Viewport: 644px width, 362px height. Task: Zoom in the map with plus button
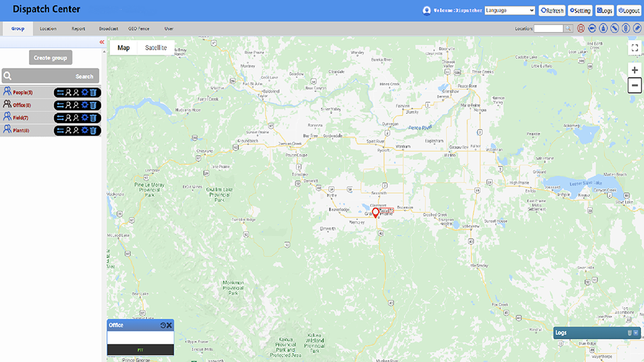(635, 70)
